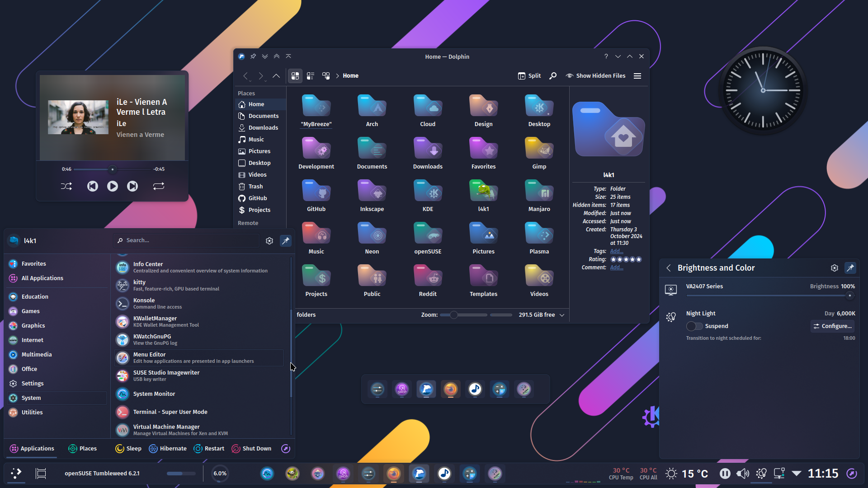This screenshot has width=868, height=488.
Task: Add comment link in Dolphin information panel
Action: [x=617, y=267]
